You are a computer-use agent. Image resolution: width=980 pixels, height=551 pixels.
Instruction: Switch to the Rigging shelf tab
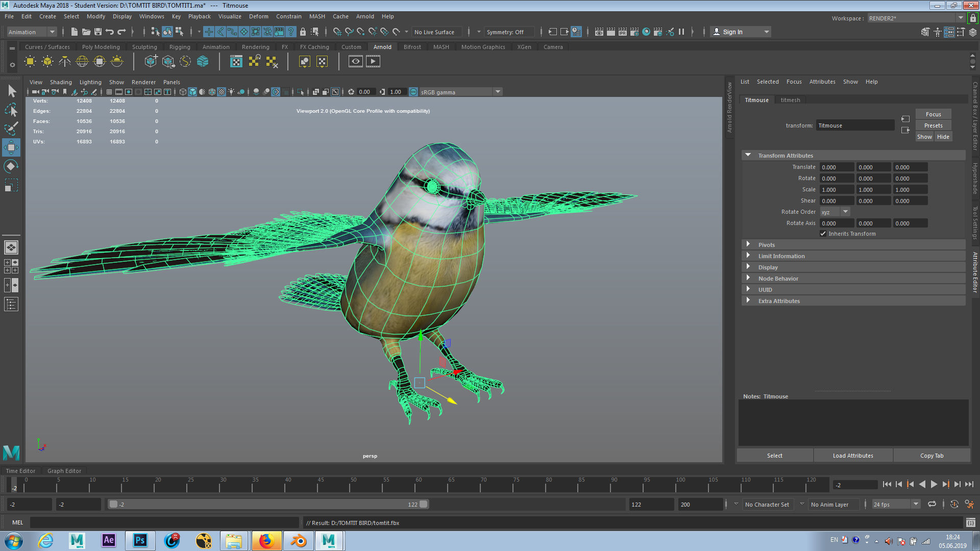[180, 47]
